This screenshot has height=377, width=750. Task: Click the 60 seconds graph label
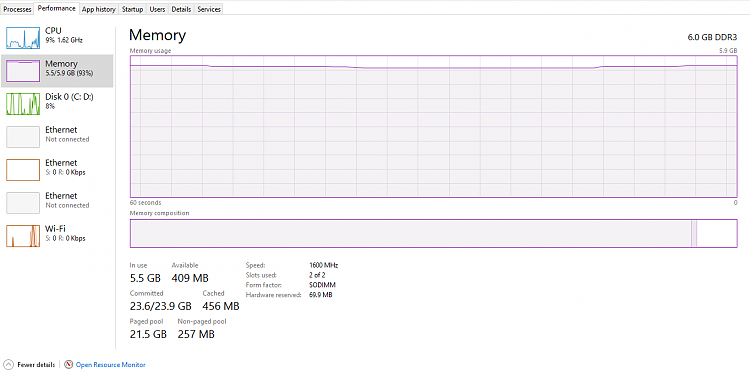[x=145, y=202]
